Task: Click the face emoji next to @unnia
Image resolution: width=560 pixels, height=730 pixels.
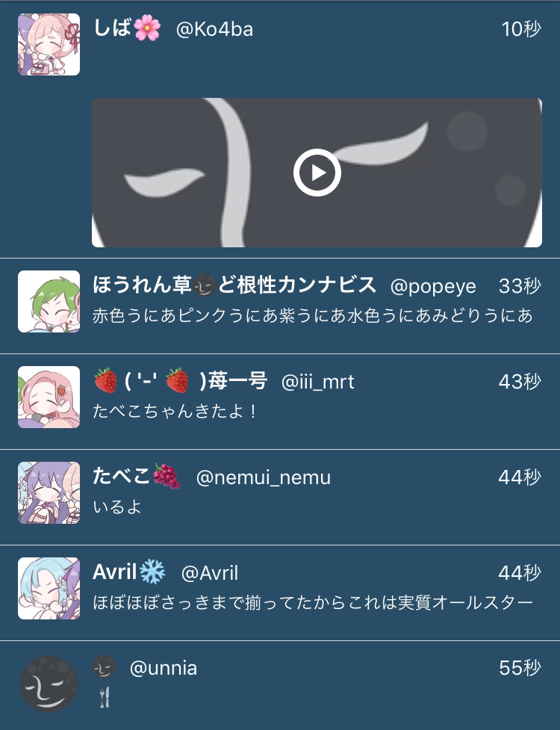Action: pyautogui.click(x=105, y=668)
